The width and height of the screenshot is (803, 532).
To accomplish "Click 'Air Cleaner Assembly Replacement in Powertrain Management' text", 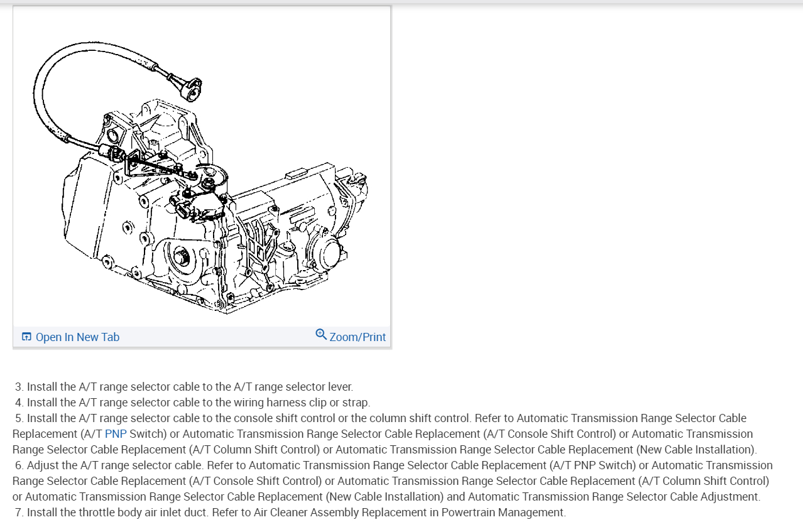I will [x=410, y=513].
